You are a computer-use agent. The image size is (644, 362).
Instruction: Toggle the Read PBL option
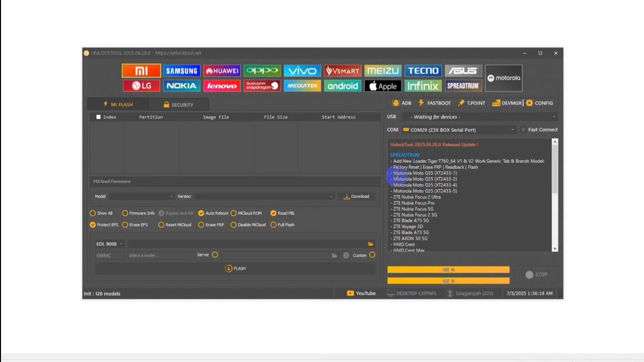(283, 213)
